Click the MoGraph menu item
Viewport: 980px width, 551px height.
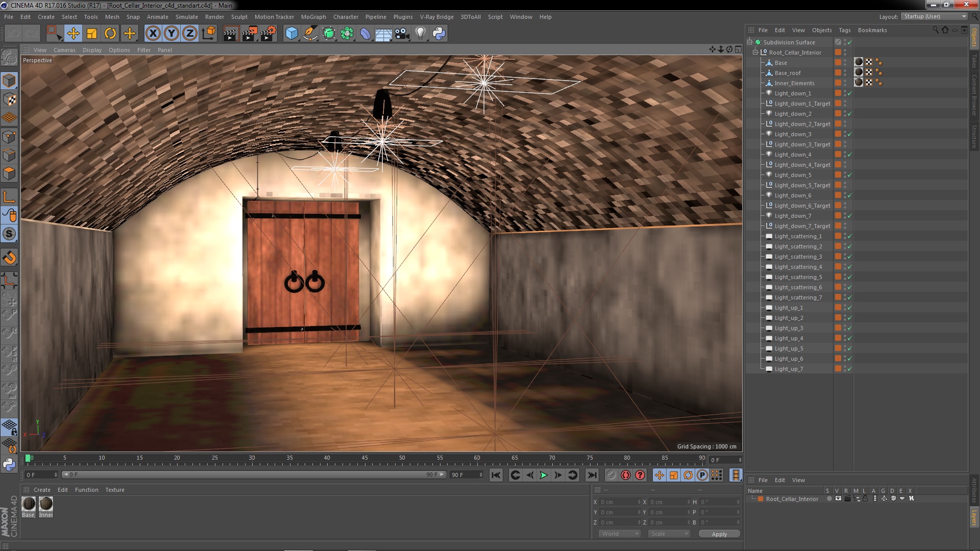point(313,16)
